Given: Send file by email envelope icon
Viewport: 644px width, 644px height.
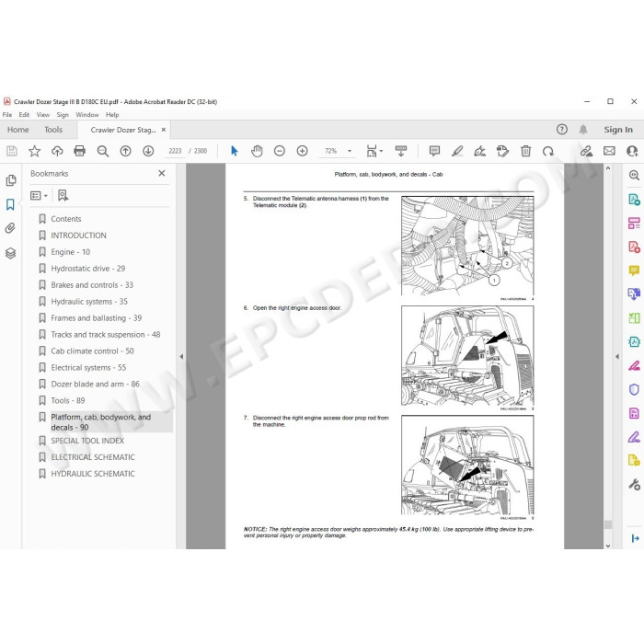Looking at the screenshot, I should 609,151.
